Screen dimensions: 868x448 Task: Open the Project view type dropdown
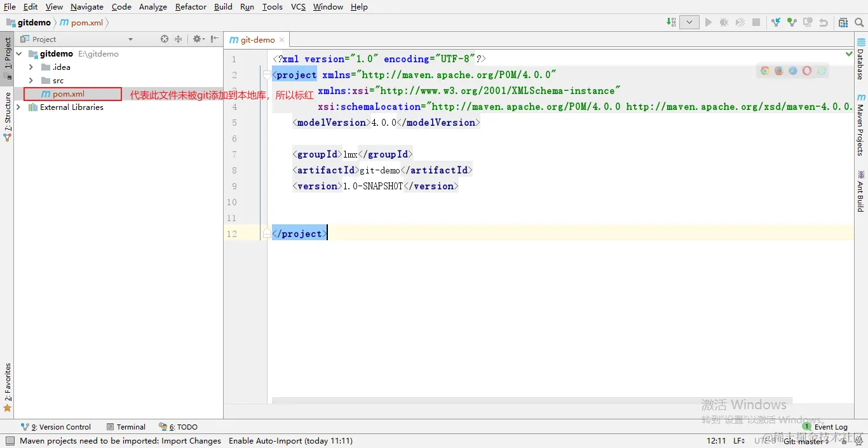(131, 39)
